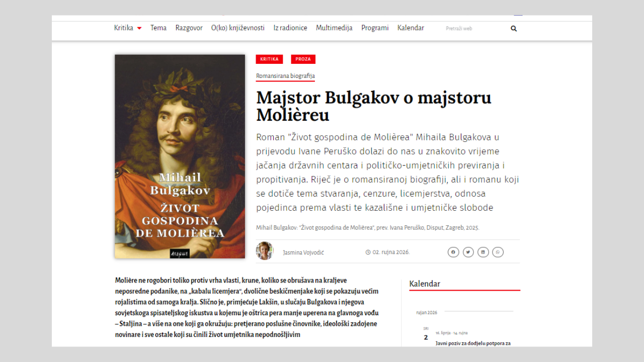Click Jasmina Vojvodić's author avatar

coord(265,250)
